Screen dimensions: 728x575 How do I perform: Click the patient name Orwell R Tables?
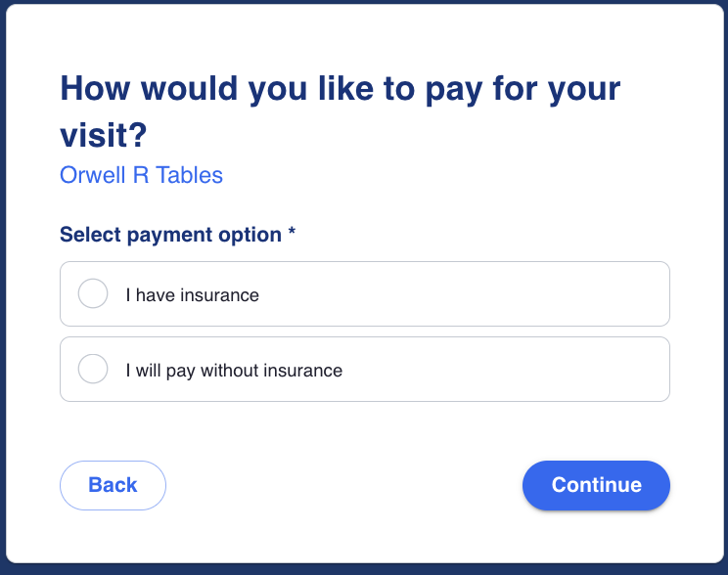pos(141,176)
